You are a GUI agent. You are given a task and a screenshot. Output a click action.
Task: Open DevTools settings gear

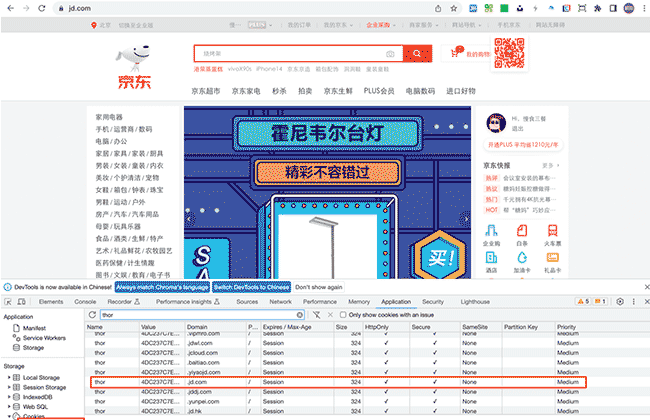coord(620,301)
